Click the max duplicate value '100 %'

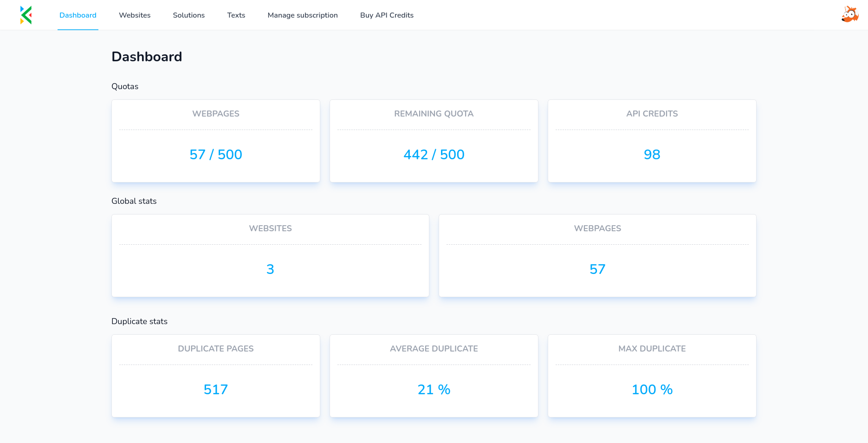tap(652, 390)
